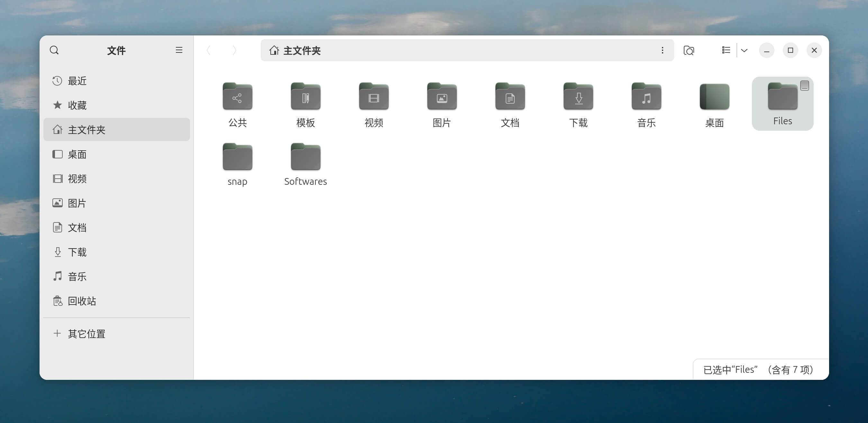Screen dimensions: 868x423
Task: Open 最近 (Recent) in sidebar
Action: click(x=77, y=81)
